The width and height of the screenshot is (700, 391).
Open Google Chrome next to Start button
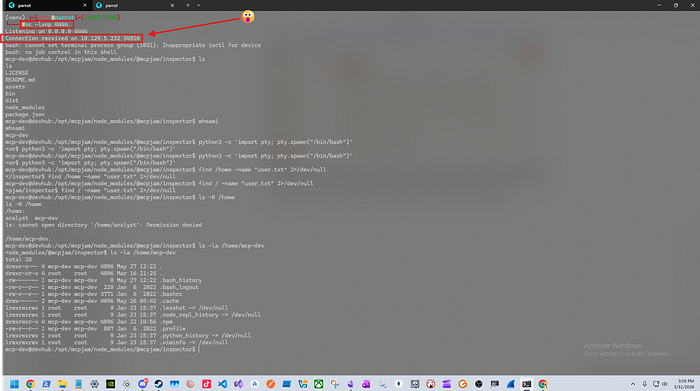pos(30,384)
